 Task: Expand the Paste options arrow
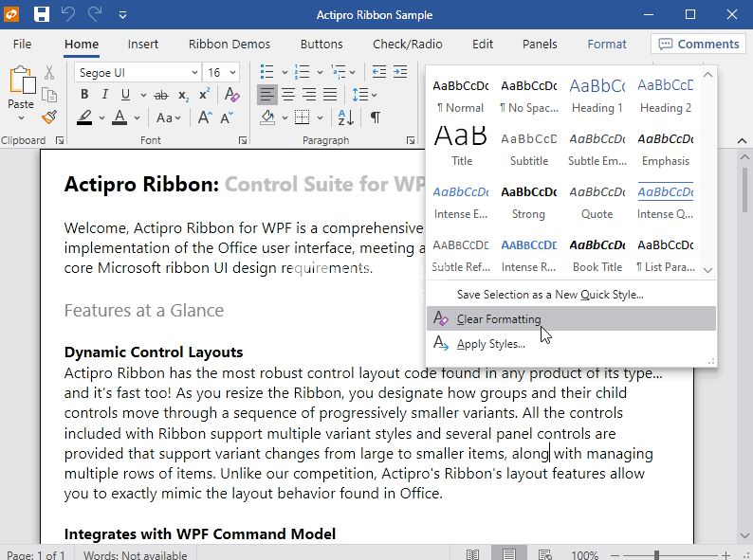21,118
